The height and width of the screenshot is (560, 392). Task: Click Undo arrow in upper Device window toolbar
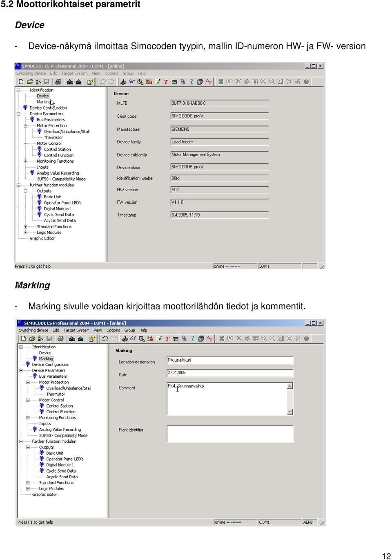103,82
